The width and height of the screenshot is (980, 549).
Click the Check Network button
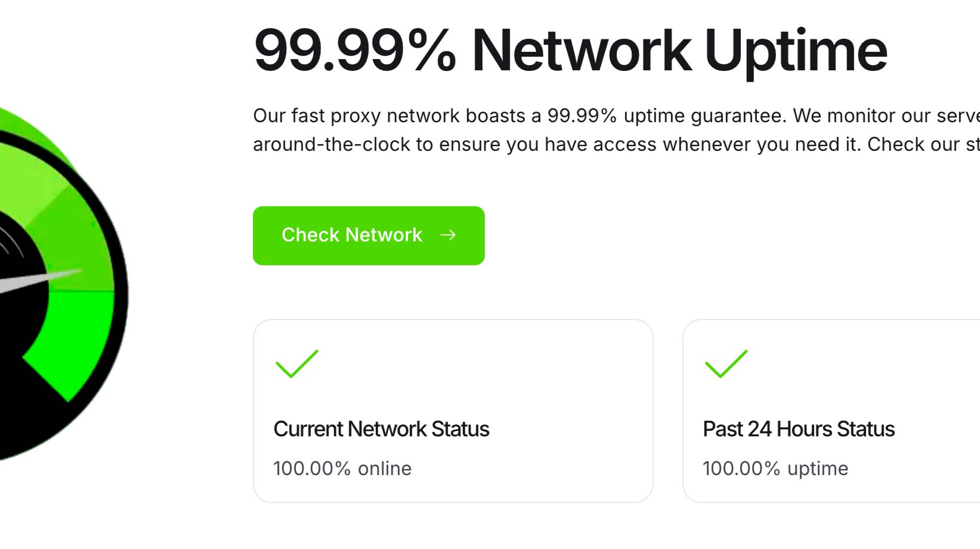(368, 235)
